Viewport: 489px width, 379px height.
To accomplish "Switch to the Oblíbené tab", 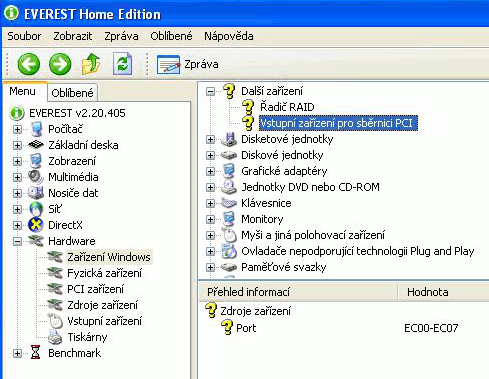I will click(x=72, y=93).
